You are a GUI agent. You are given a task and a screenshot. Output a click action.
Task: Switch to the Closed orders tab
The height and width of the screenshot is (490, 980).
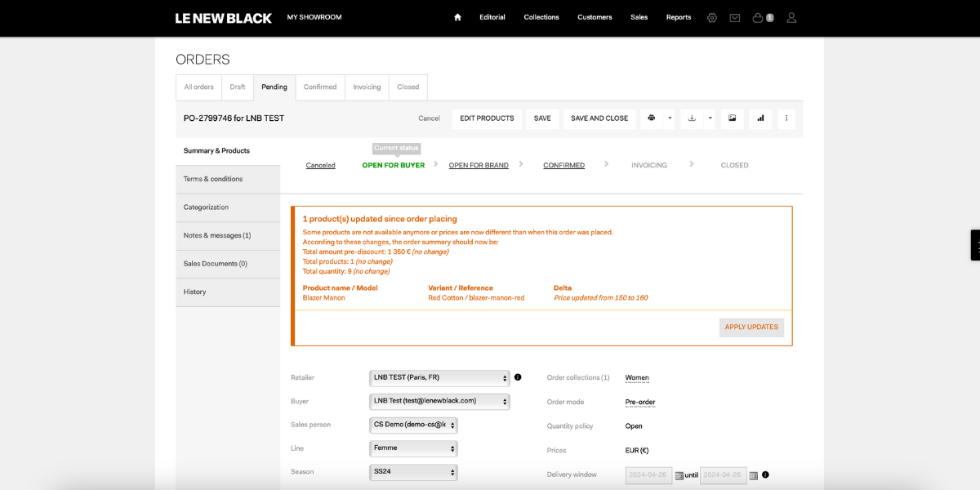(408, 87)
